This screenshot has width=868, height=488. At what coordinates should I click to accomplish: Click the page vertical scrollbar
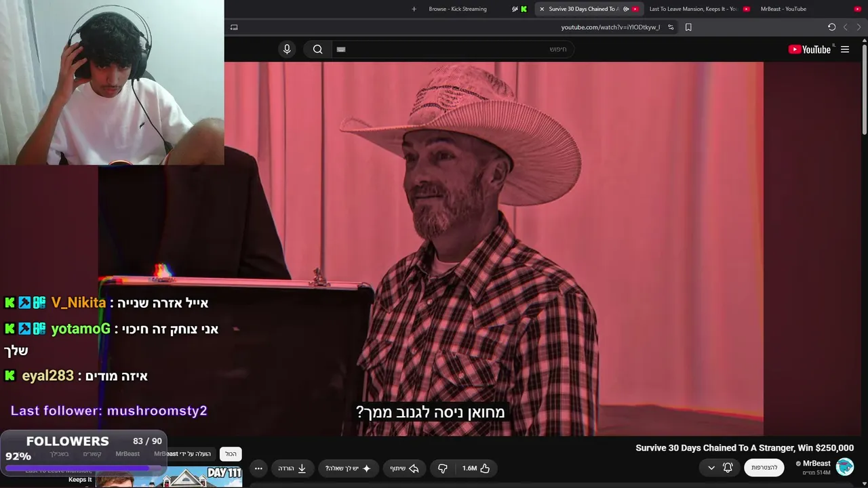point(864,88)
